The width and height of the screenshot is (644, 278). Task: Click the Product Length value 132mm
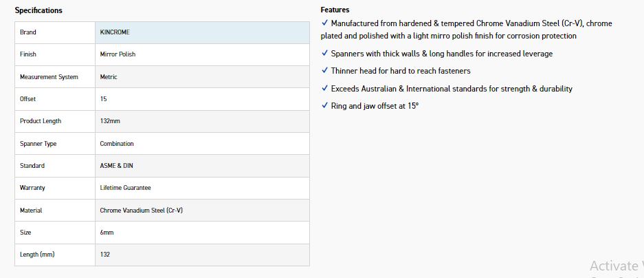(x=110, y=121)
